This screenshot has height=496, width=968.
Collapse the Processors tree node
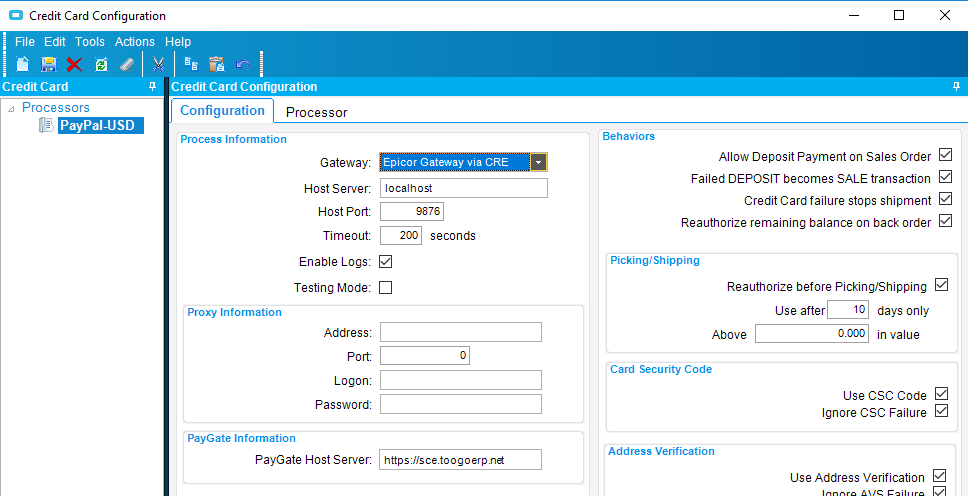12,108
